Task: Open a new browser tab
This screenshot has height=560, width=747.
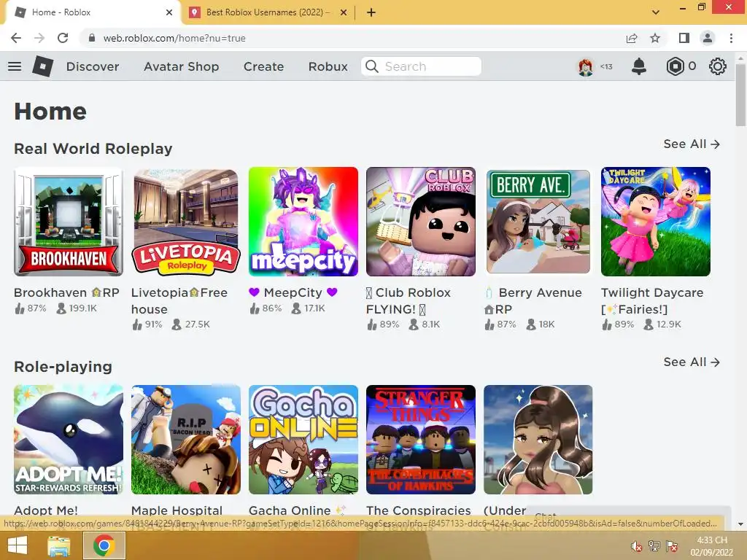Action: [371, 12]
